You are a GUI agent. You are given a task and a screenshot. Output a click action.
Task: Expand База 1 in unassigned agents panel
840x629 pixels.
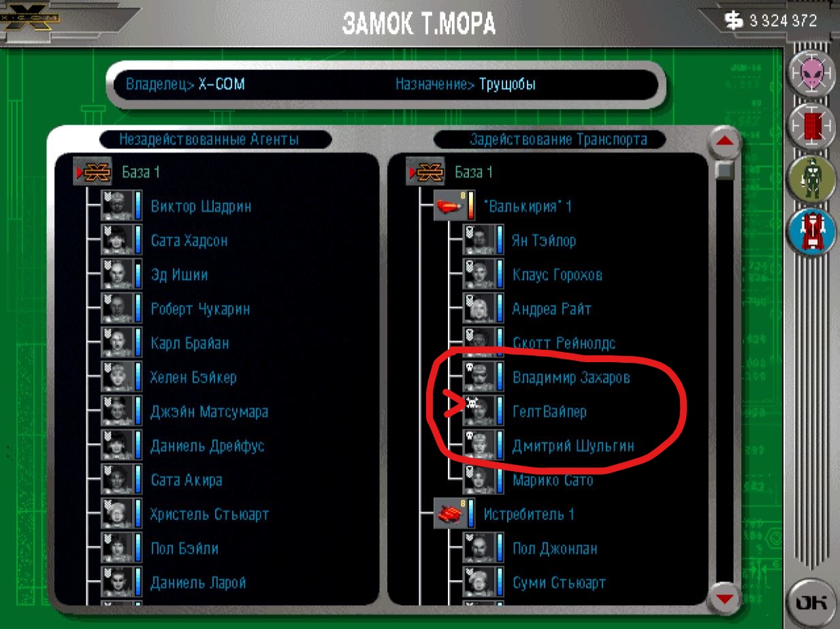92,172
